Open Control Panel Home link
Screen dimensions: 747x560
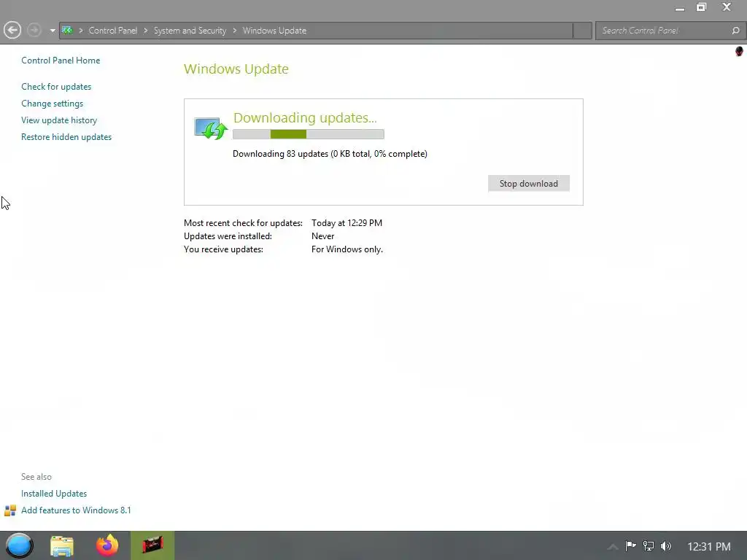[x=61, y=61]
